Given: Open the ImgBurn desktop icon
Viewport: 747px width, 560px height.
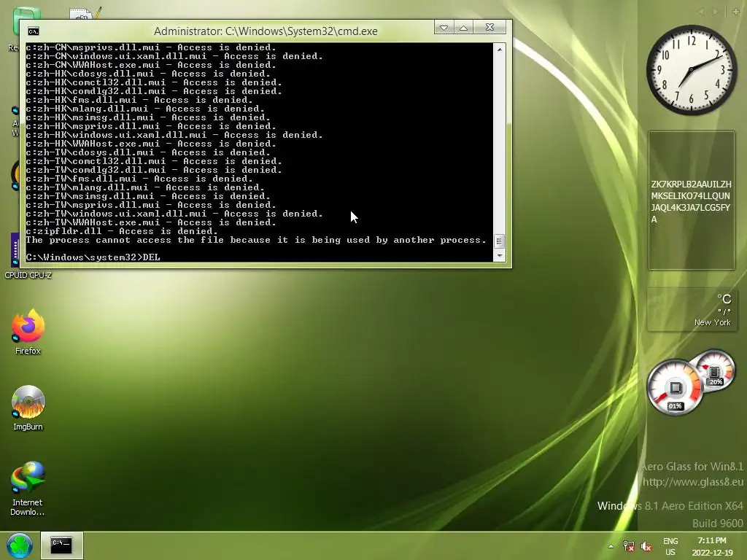Looking at the screenshot, I should (x=28, y=408).
